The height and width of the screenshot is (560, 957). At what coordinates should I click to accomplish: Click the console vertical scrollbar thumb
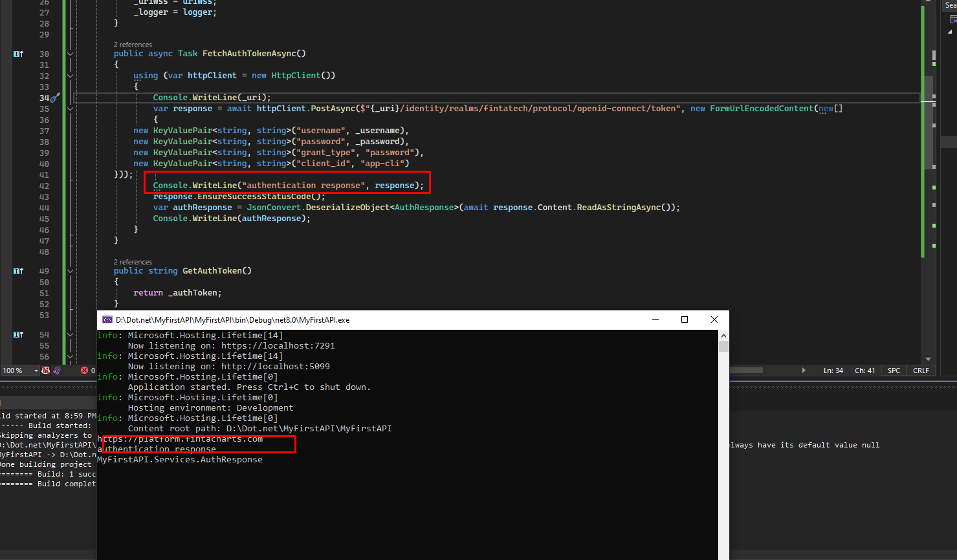[723, 346]
